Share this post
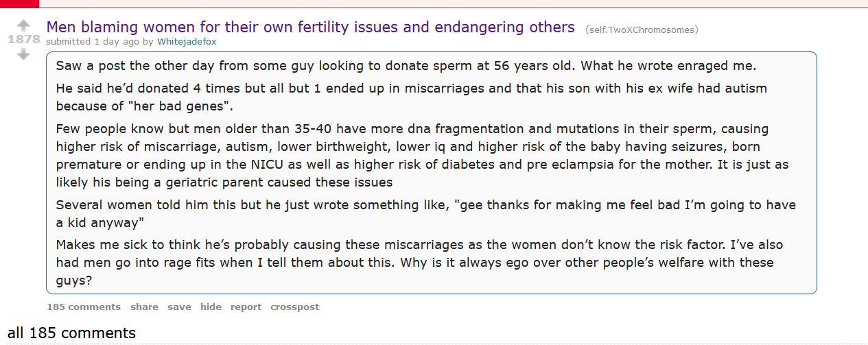The height and width of the screenshot is (345, 868). (x=144, y=307)
